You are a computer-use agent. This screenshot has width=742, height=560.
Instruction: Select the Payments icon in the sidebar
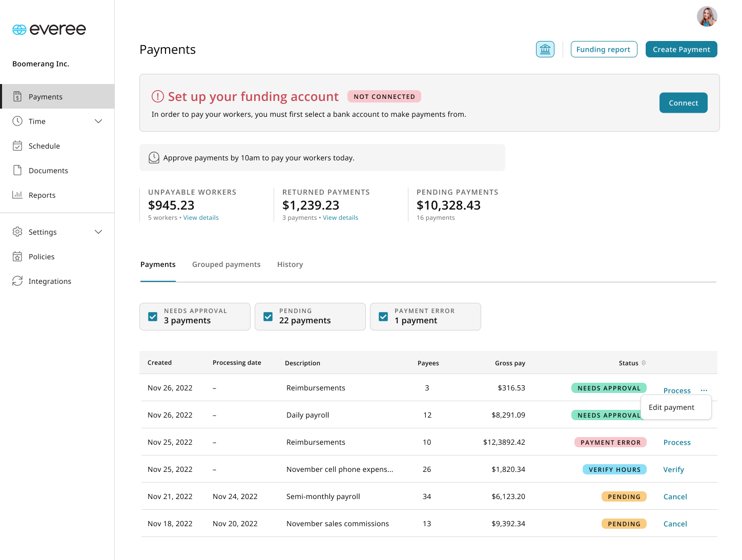point(17,96)
